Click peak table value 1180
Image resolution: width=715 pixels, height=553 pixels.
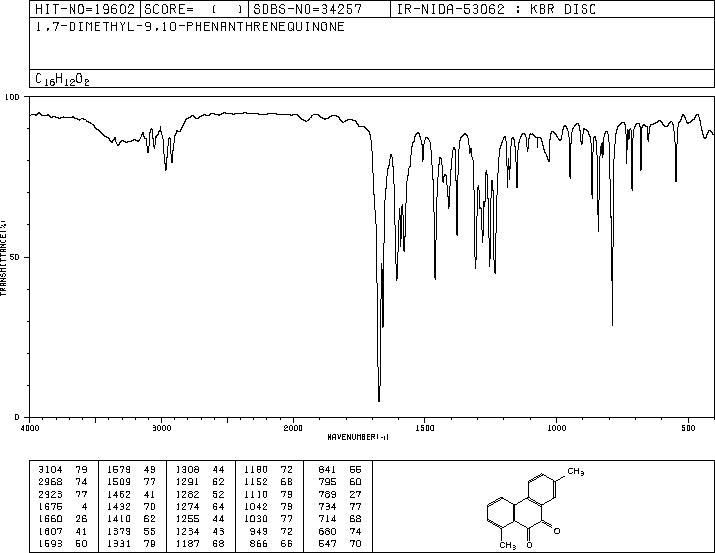click(256, 470)
